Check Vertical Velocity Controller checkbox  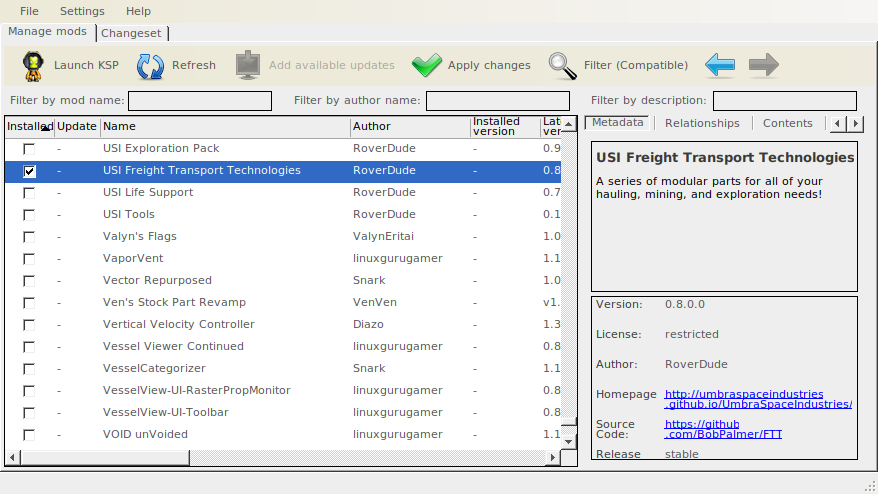[x=29, y=325]
